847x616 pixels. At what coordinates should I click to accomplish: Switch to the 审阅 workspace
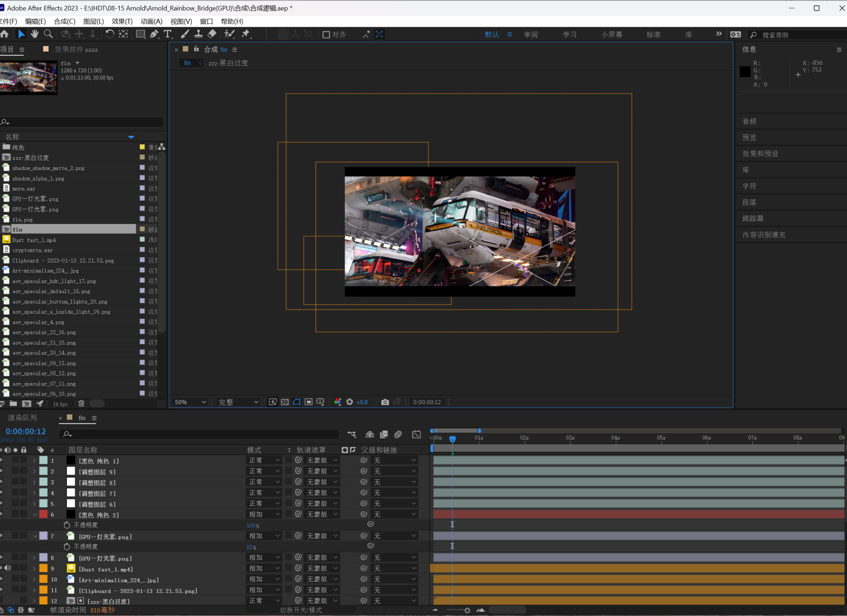[x=531, y=35]
